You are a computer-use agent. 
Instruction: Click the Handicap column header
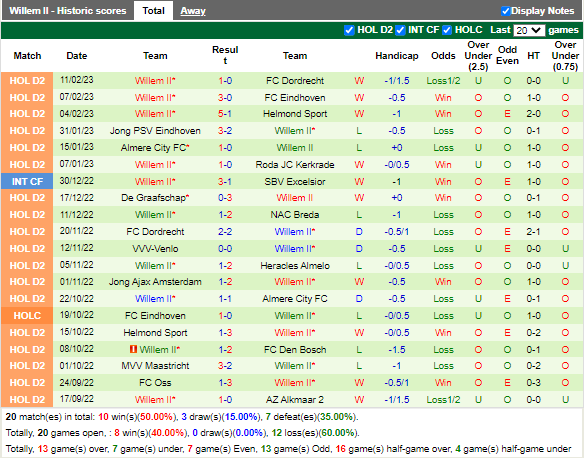[x=397, y=55]
